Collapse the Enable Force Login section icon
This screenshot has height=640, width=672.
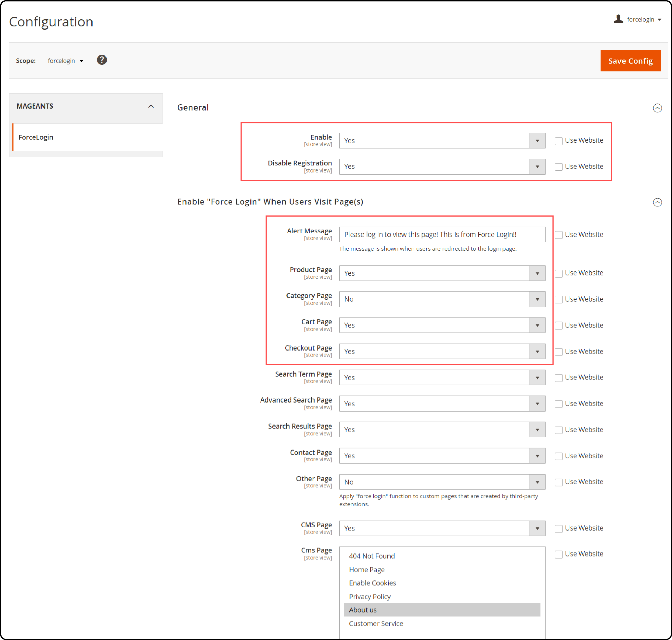pyautogui.click(x=657, y=202)
